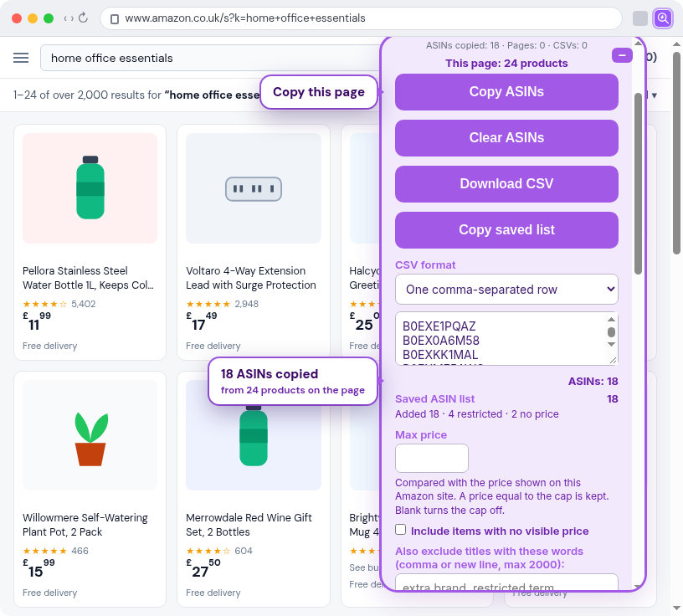
Task: Tick Include items with no visible price
Action: pyautogui.click(x=400, y=529)
